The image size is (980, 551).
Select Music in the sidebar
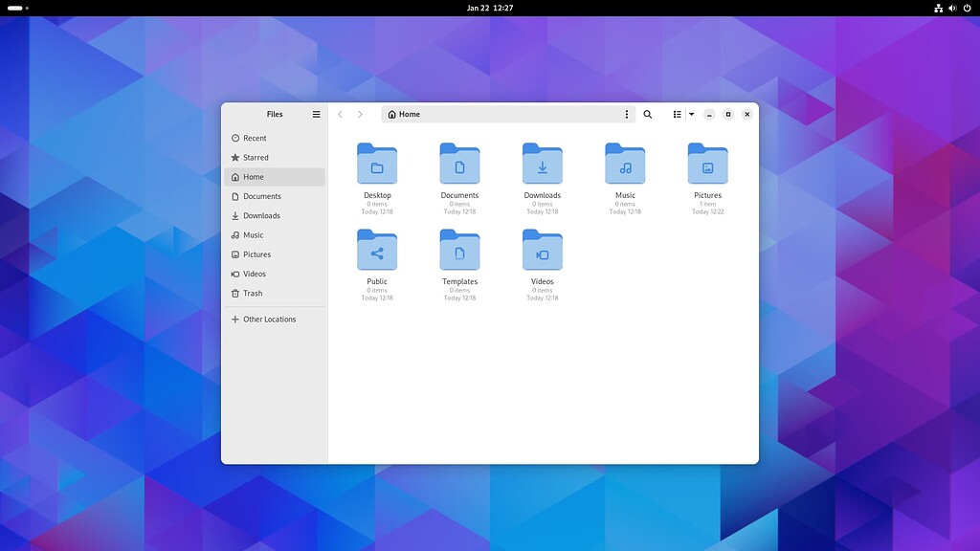(252, 234)
